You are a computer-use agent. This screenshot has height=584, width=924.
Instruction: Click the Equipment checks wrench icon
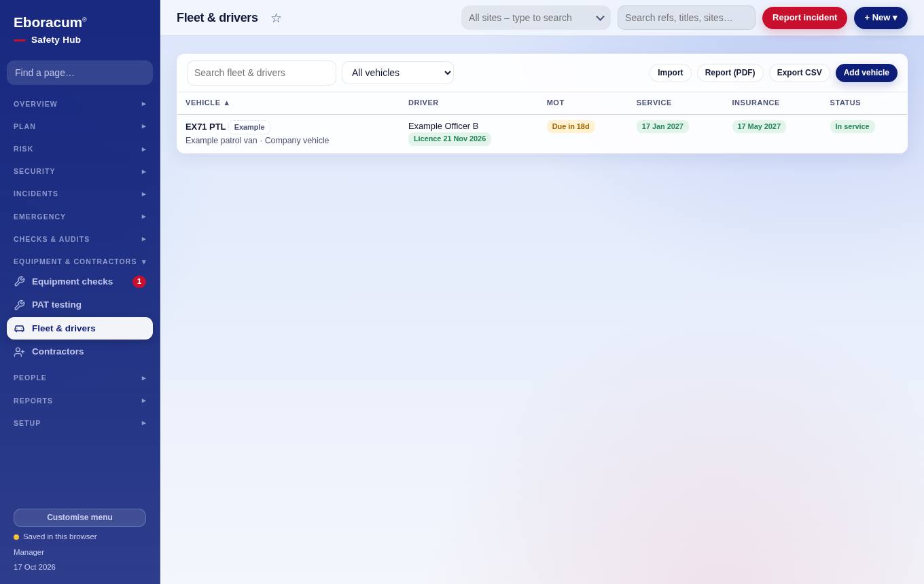(19, 282)
